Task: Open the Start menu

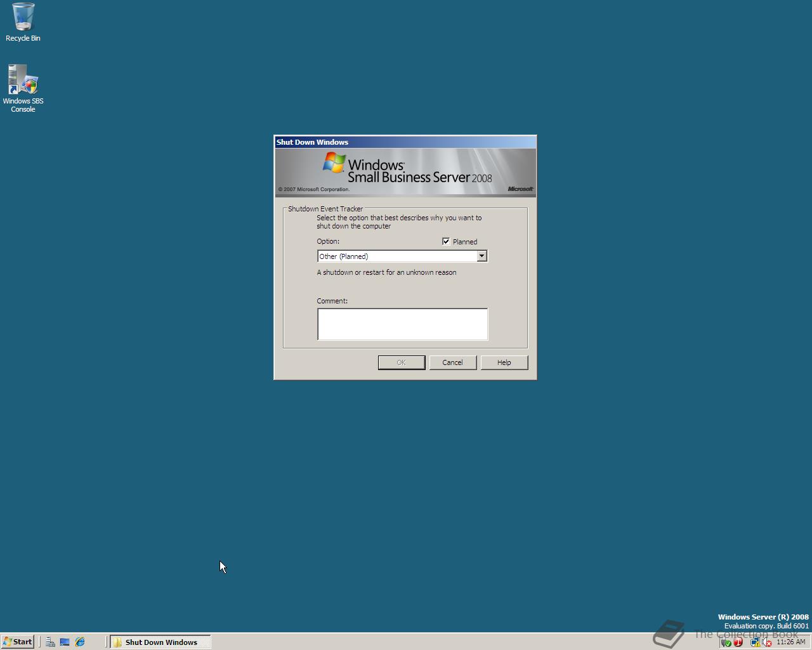Action: (x=18, y=642)
